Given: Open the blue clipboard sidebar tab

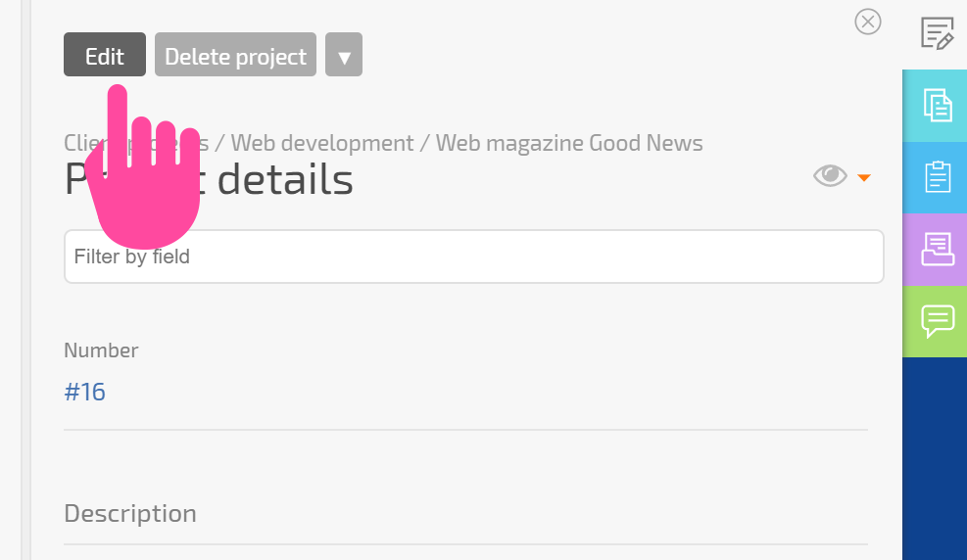Looking at the screenshot, I should point(935,177).
